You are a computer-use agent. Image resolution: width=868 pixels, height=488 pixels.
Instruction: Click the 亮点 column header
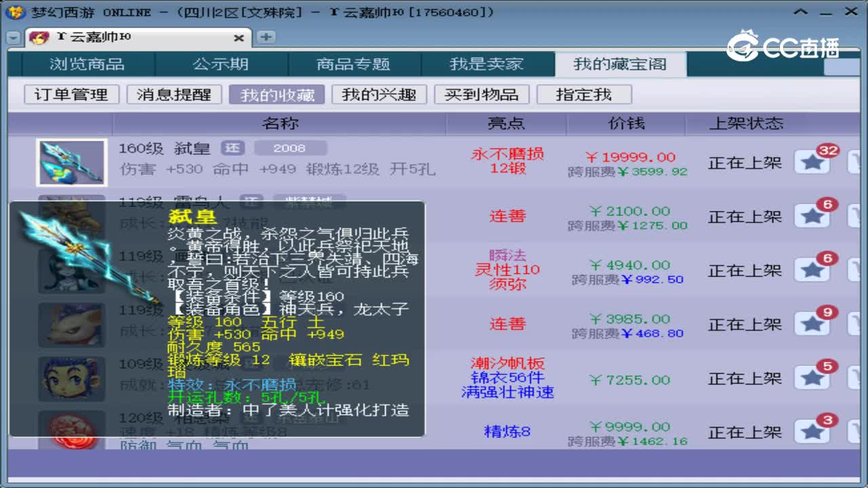pos(507,123)
